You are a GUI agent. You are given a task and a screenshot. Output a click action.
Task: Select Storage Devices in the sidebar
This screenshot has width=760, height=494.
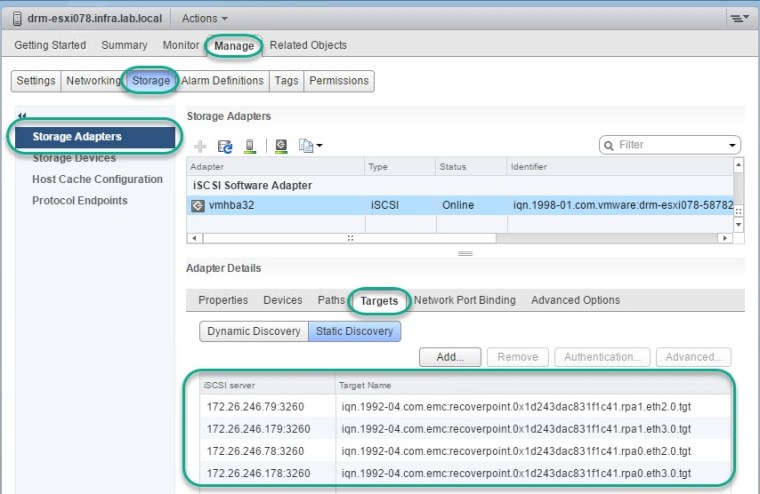[73, 158]
